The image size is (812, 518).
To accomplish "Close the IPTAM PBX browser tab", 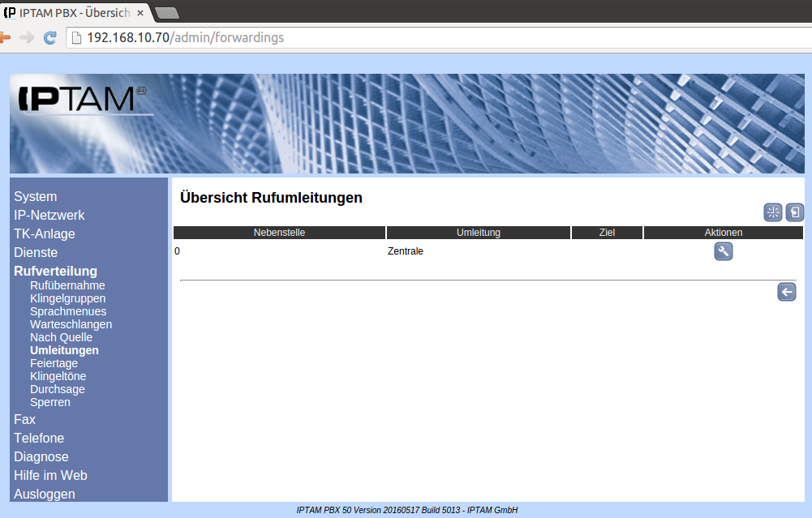I will [x=140, y=13].
